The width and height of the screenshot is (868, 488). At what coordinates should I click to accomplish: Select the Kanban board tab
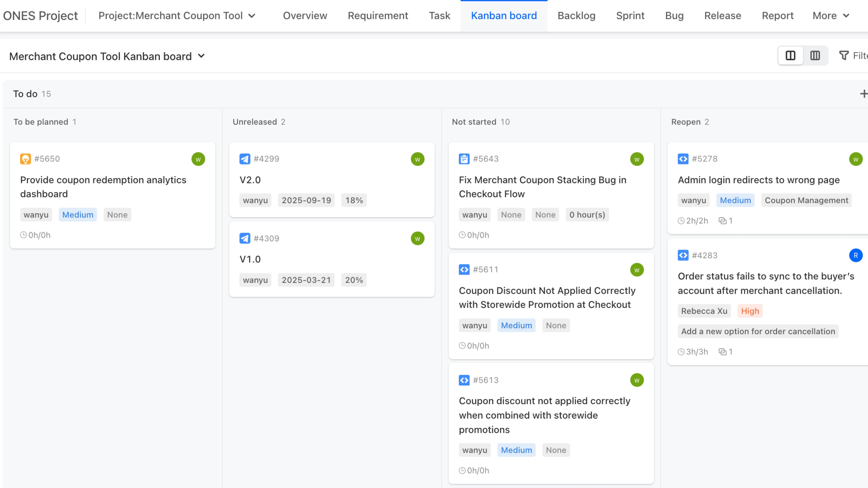point(504,16)
